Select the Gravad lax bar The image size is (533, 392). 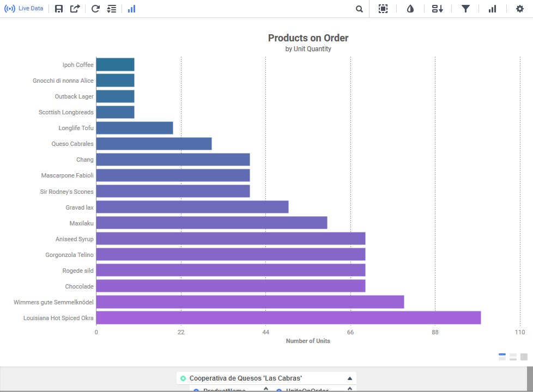(192, 207)
